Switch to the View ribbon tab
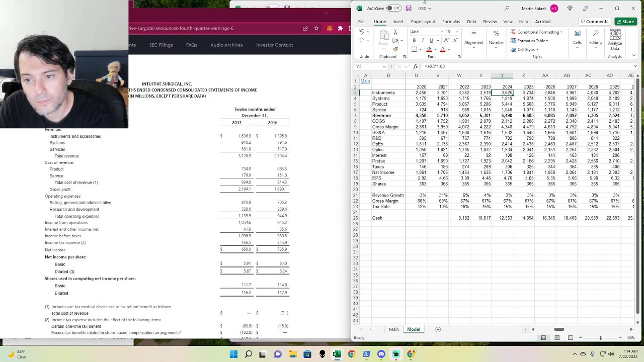The image size is (644, 362). (508, 22)
